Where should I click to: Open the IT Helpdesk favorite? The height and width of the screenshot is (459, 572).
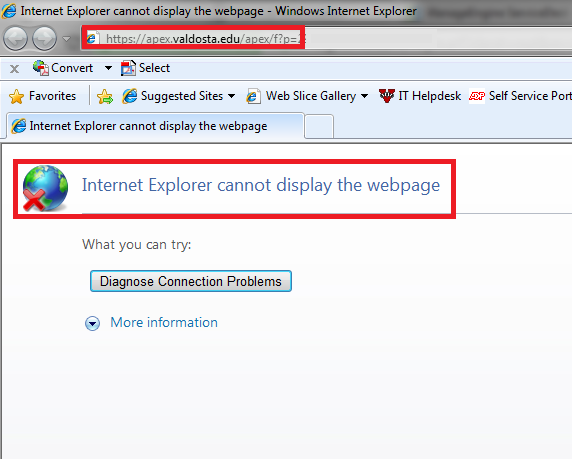coord(420,96)
